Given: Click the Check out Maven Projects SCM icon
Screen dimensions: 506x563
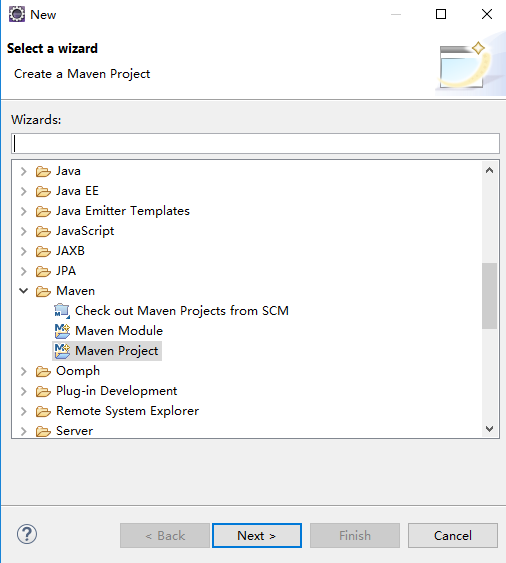Looking at the screenshot, I should point(62,311).
